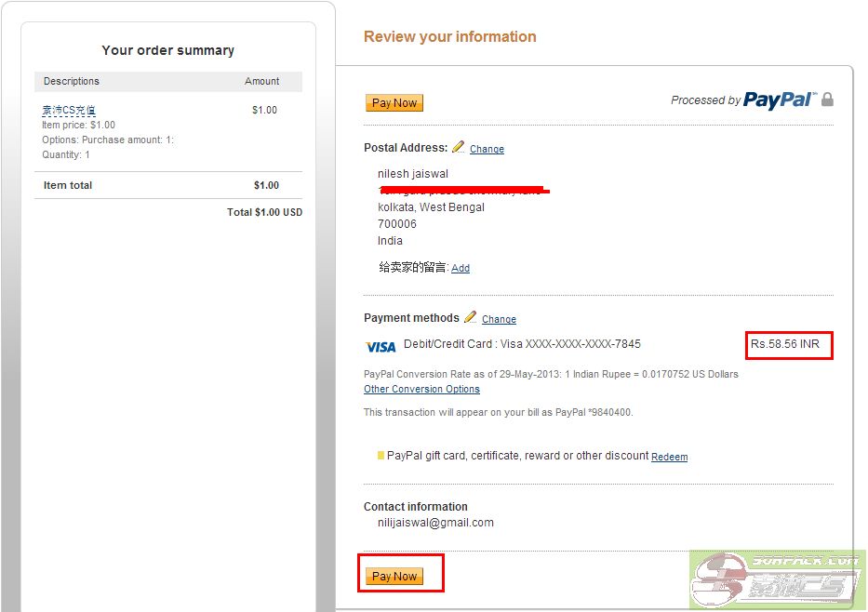The height and width of the screenshot is (612, 868).
Task: Open the Change link for Payment methods
Action: point(499,319)
